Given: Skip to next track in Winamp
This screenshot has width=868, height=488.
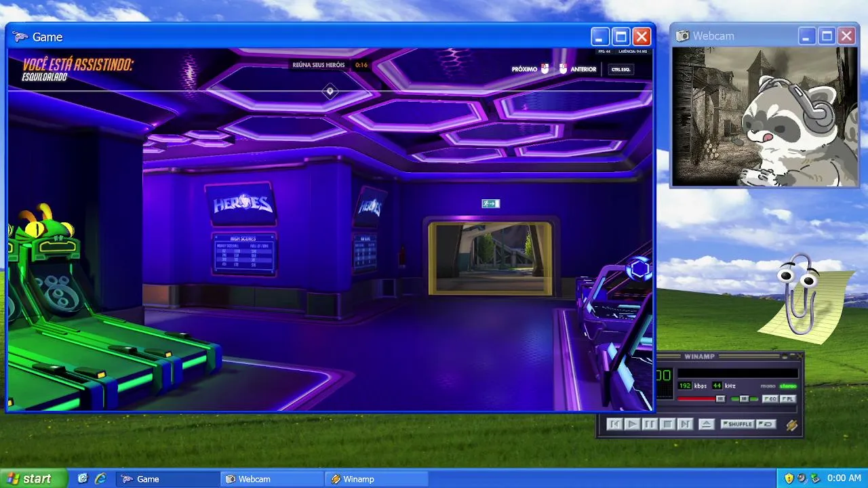Looking at the screenshot, I should 685,424.
